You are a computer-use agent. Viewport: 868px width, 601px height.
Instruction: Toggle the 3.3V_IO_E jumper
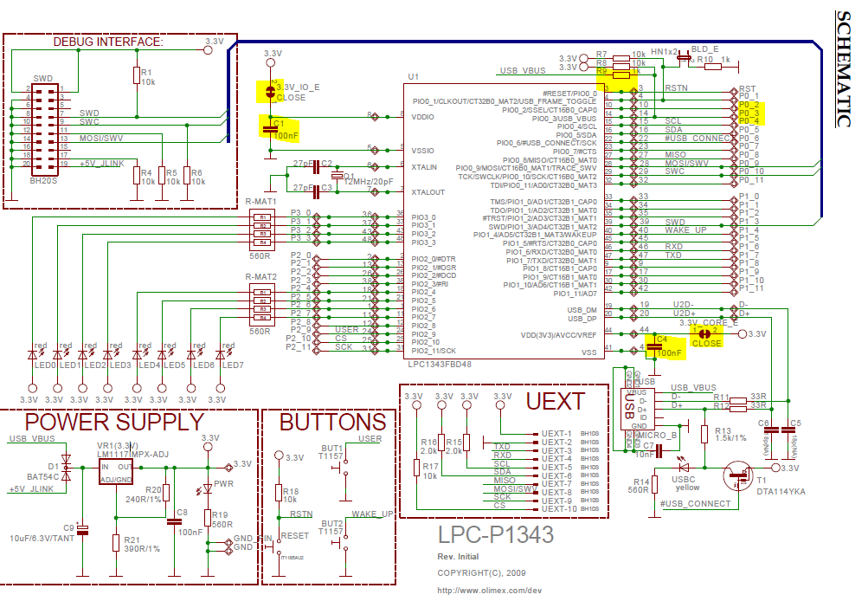coord(273,89)
